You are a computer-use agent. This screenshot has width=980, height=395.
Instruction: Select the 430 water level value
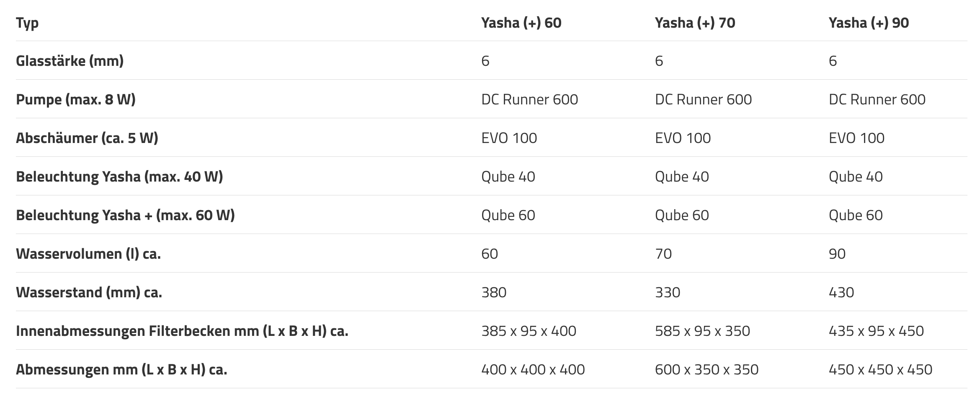pos(841,293)
